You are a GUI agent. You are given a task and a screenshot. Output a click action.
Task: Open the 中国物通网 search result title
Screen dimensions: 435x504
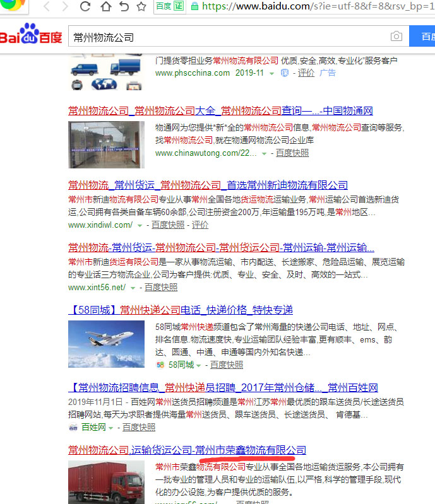point(220,111)
